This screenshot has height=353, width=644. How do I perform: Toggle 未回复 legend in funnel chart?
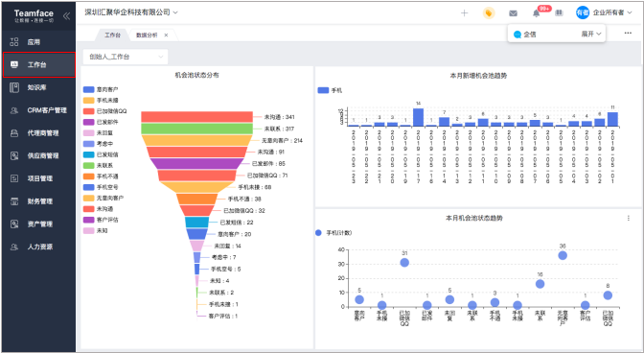(98, 133)
